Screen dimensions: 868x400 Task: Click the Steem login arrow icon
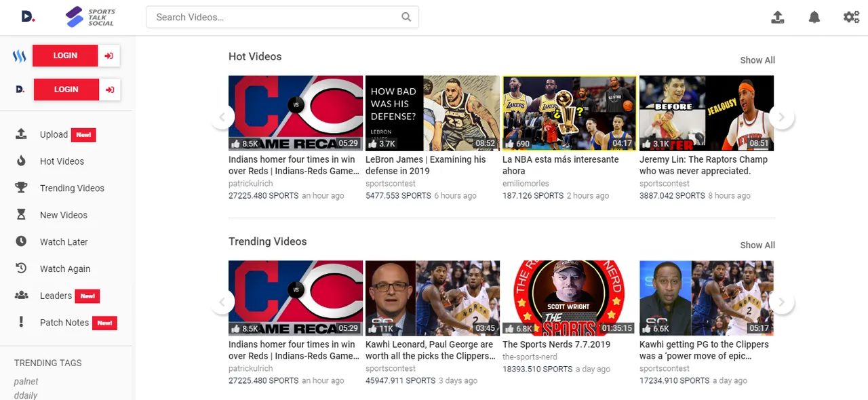coord(109,56)
